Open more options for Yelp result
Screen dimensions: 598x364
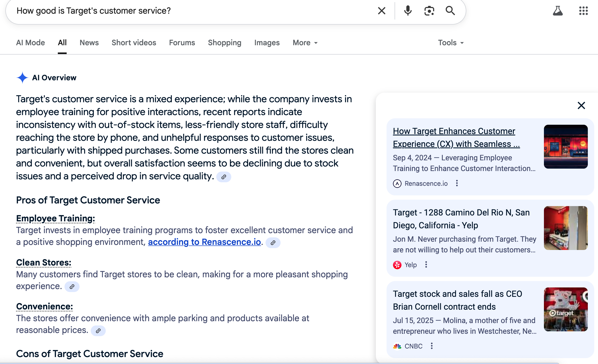(x=426, y=265)
